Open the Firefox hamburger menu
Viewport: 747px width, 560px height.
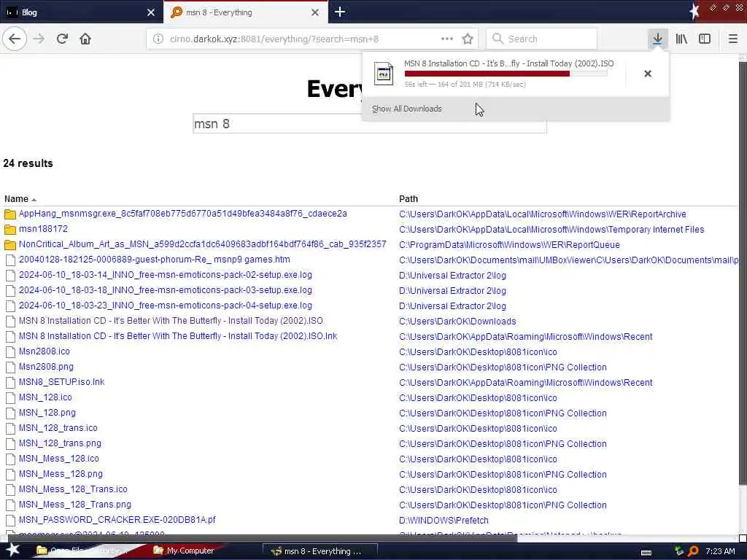[x=733, y=39]
